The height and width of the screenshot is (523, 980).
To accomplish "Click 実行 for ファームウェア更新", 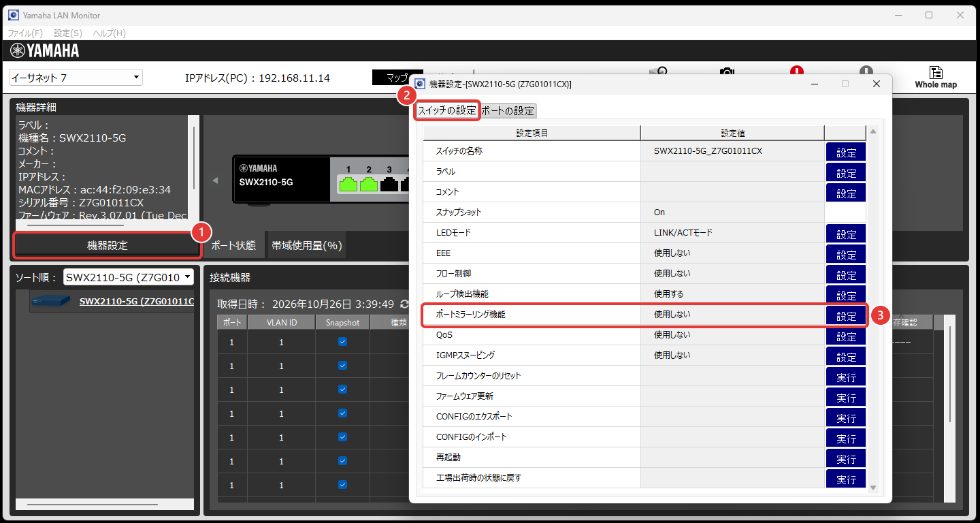I will [x=846, y=397].
